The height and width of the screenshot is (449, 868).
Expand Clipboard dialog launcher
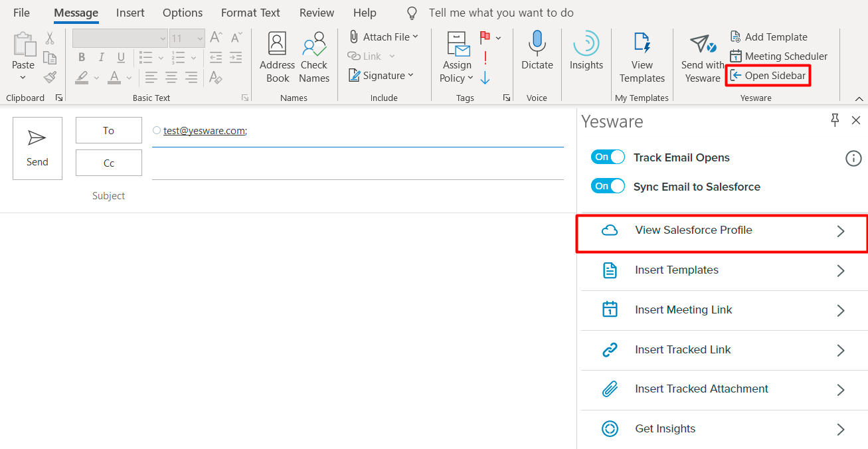(58, 98)
